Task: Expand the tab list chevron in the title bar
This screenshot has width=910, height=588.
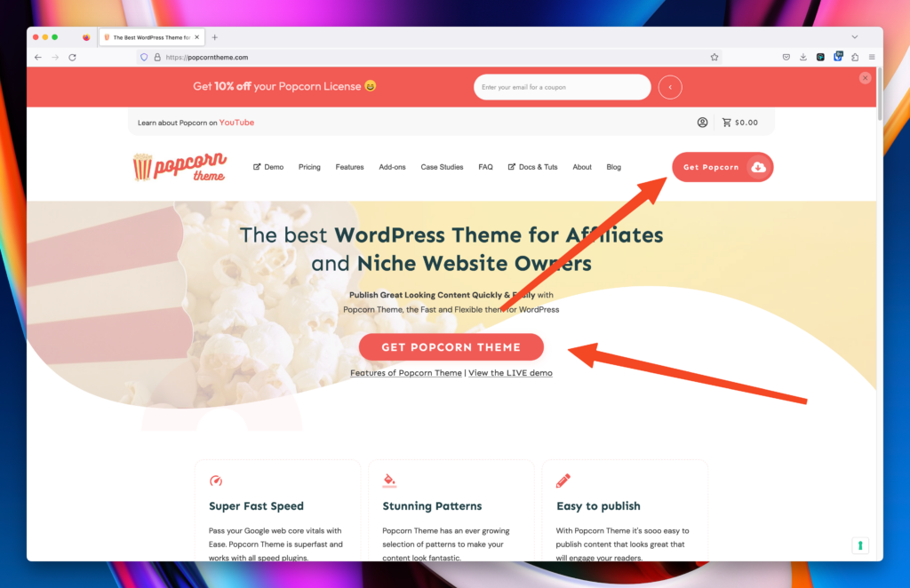Action: coord(855,36)
